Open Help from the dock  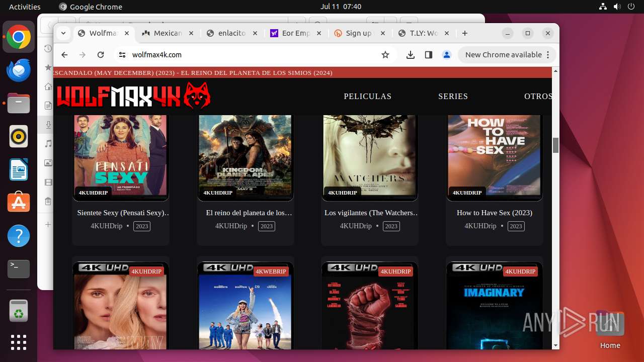click(x=19, y=236)
